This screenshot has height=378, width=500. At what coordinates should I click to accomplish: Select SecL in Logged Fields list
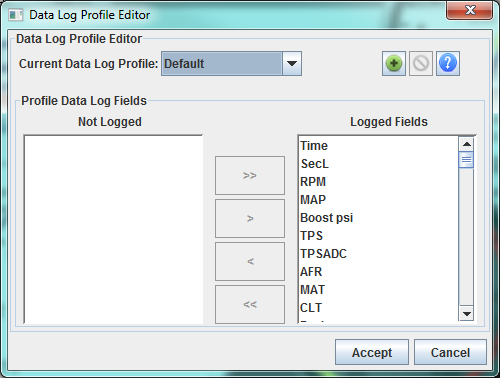pos(379,164)
